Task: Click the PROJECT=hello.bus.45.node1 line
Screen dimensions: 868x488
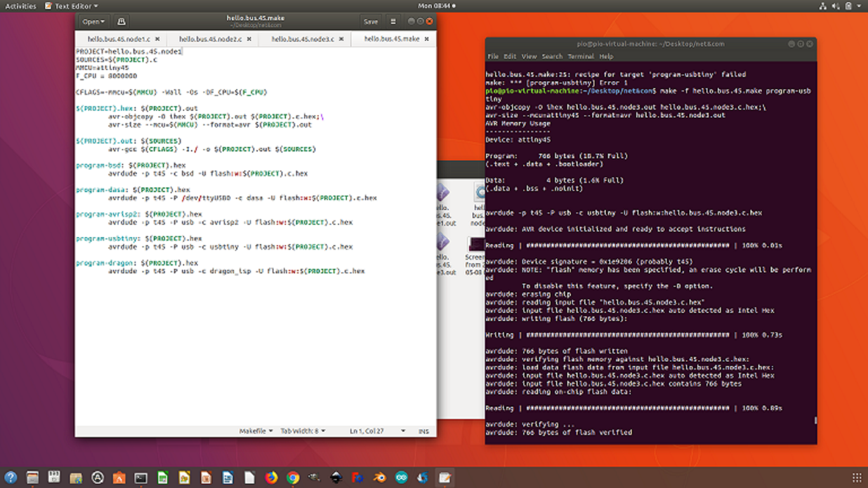Action: pos(129,52)
